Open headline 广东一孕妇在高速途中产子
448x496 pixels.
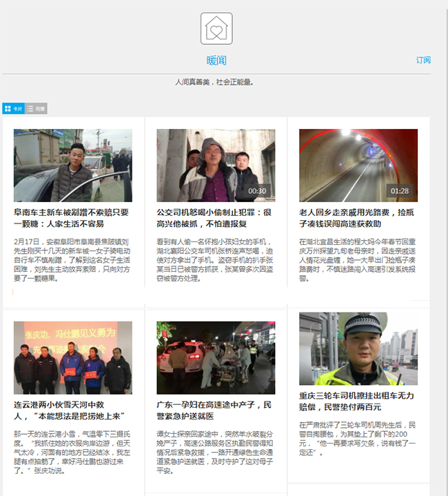pos(214,410)
